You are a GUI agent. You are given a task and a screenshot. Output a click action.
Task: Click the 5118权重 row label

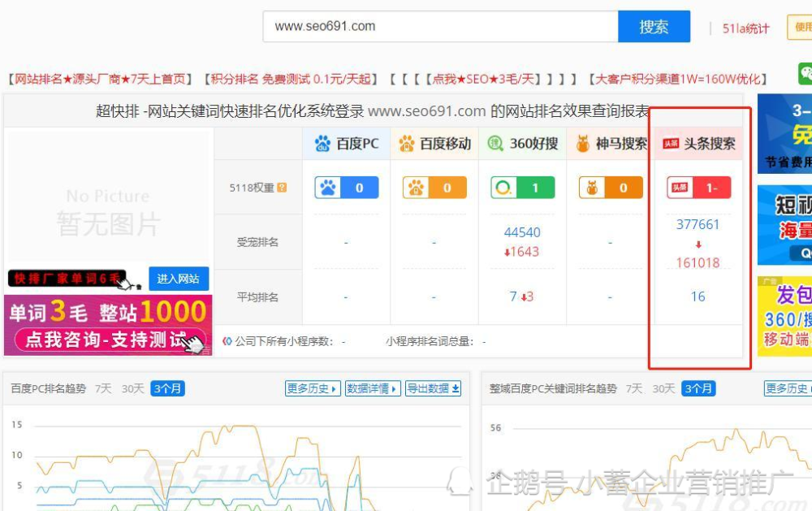[x=253, y=188]
